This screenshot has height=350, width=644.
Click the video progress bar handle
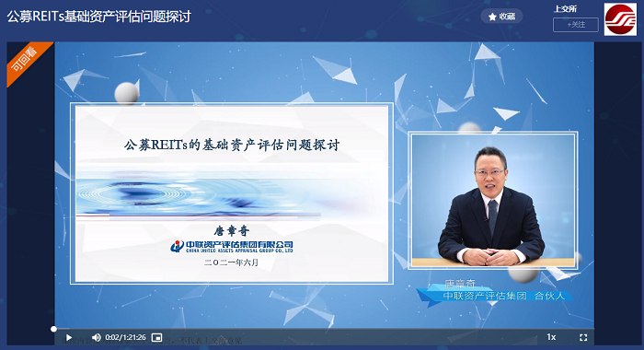click(53, 329)
